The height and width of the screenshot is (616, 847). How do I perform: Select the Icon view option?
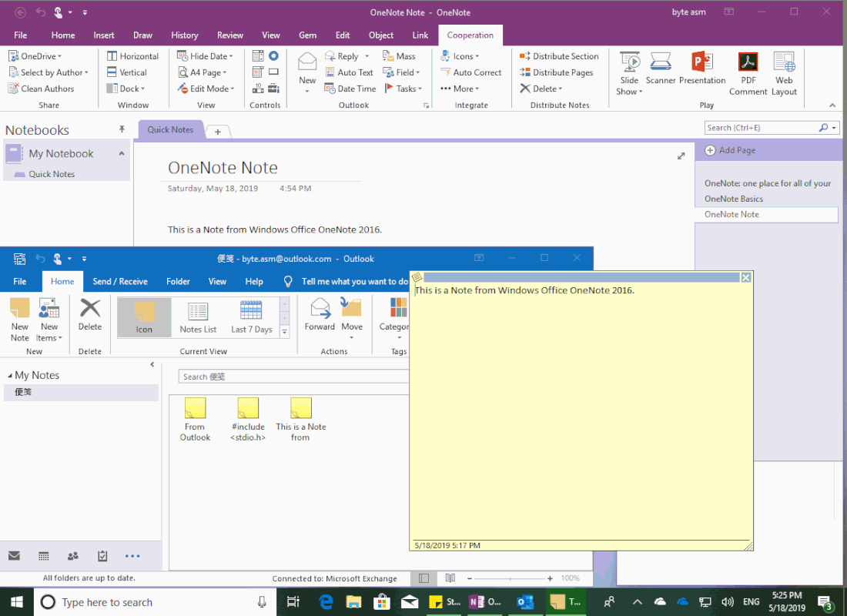point(144,316)
